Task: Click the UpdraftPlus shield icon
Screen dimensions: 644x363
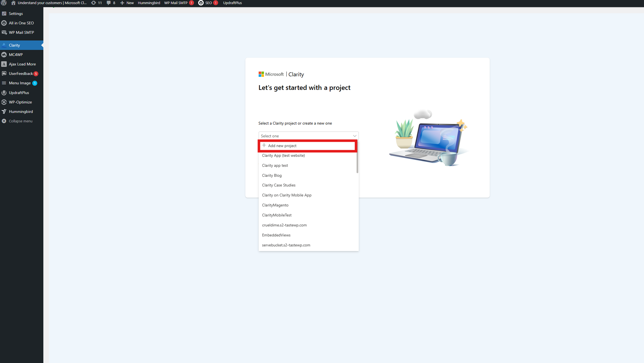Action: tap(4, 92)
